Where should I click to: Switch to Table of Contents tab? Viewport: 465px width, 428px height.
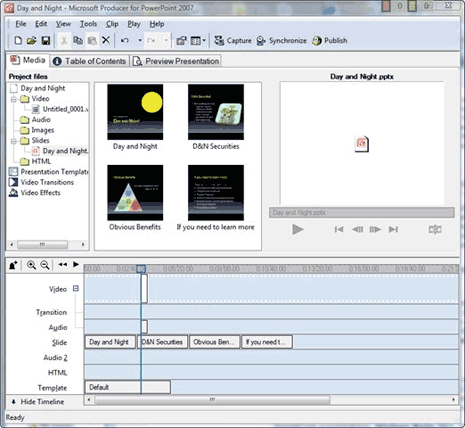pyautogui.click(x=90, y=61)
